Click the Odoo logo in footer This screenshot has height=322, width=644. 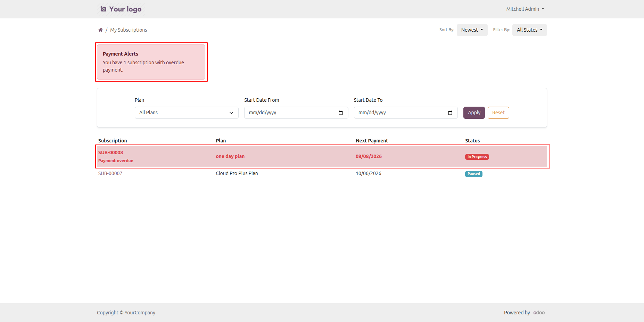[x=539, y=313]
